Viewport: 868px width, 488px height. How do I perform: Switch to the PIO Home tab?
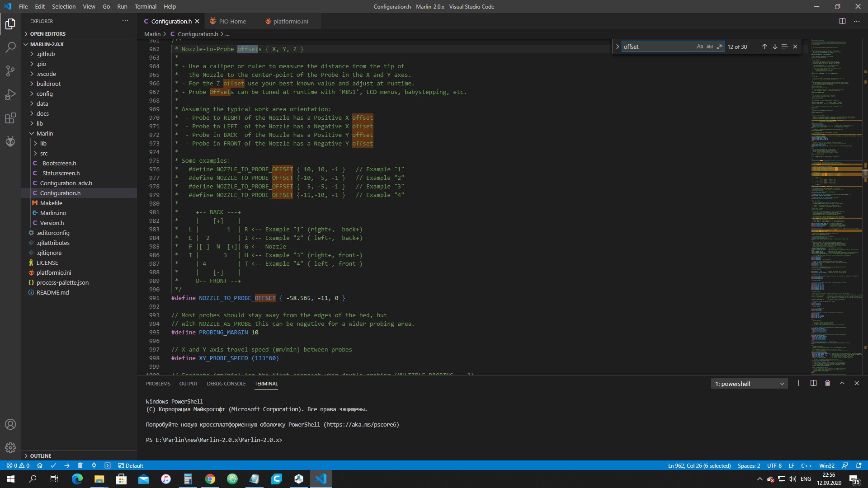[232, 21]
